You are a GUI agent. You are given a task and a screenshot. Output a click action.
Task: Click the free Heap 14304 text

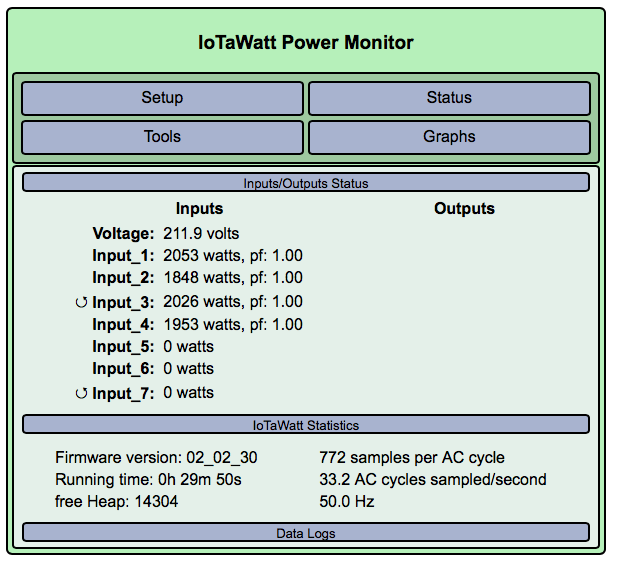point(116,502)
